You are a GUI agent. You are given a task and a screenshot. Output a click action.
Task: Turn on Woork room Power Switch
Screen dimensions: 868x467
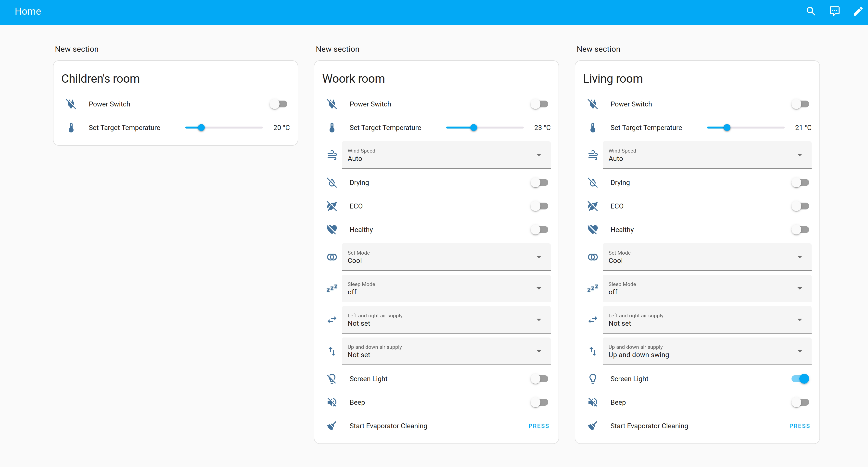539,104
